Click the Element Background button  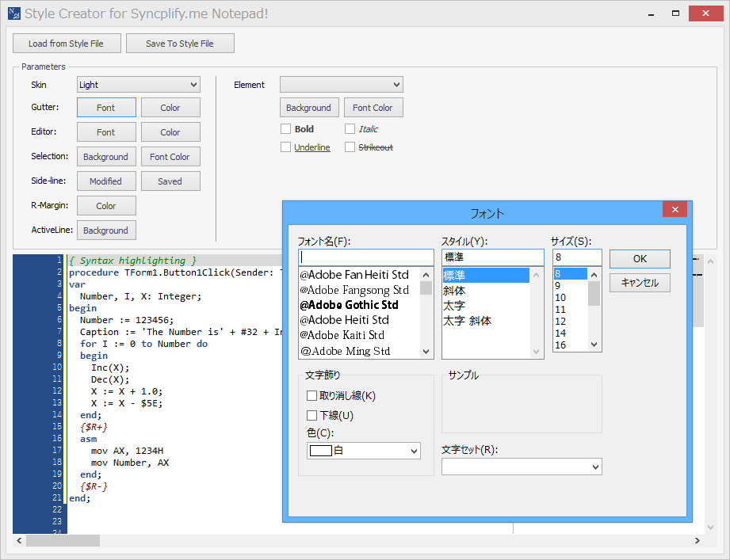pos(309,108)
